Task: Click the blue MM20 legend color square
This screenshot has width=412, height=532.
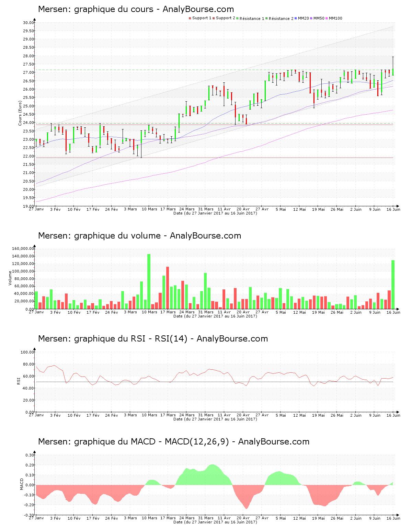Action: coord(296,18)
